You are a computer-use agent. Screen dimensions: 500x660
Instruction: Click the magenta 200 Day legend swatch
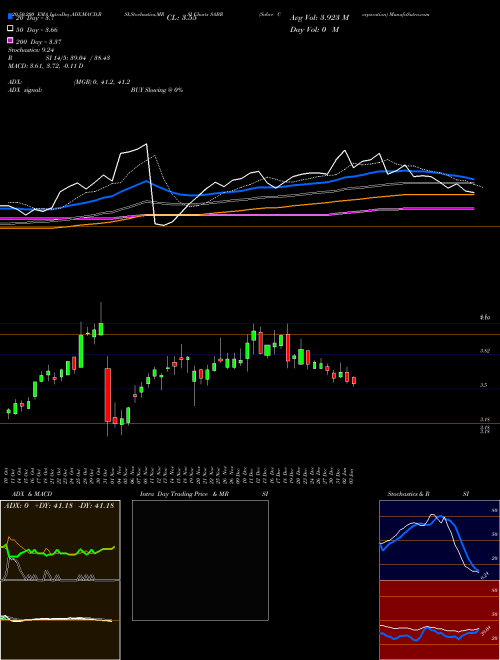[10, 41]
